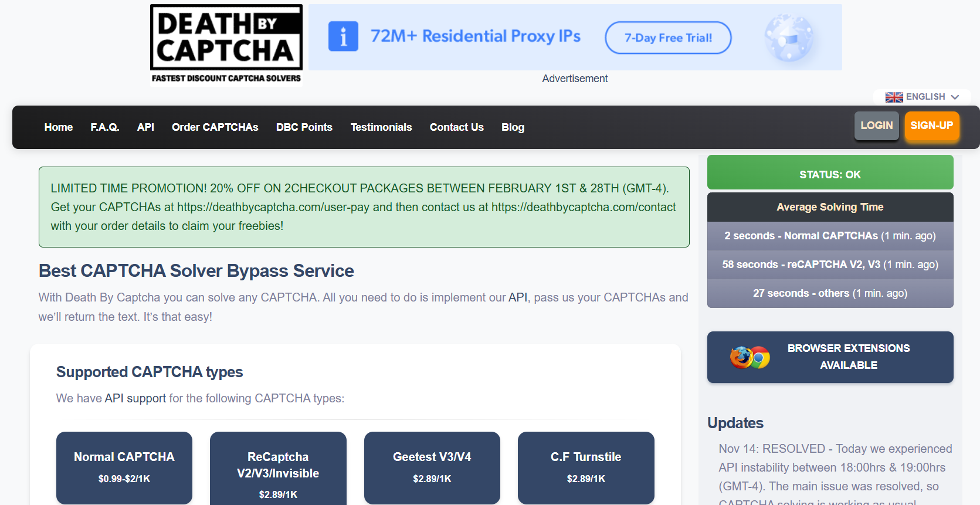The height and width of the screenshot is (505, 980).
Task: Select the Normal CAPTCHA card
Action: point(124,468)
